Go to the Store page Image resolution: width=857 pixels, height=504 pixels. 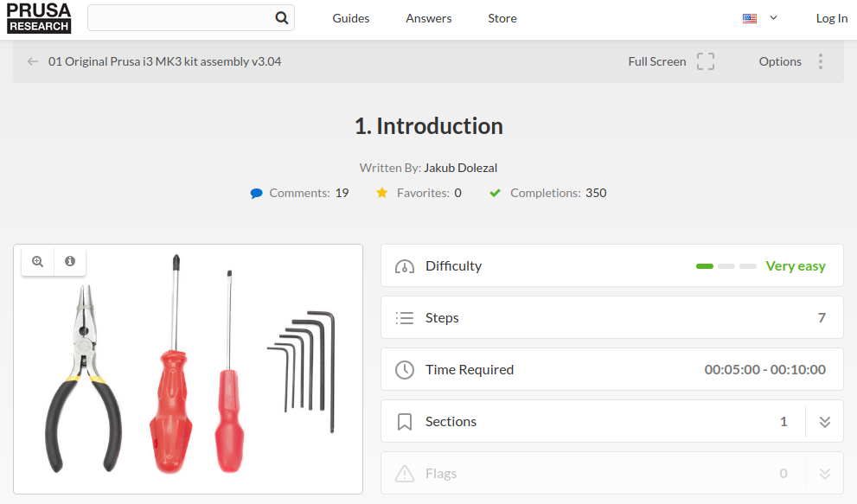502,18
